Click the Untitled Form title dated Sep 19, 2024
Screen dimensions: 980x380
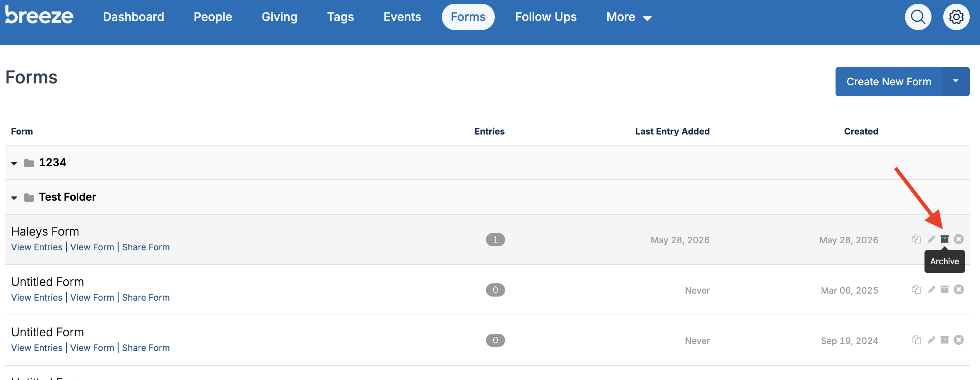pyautogui.click(x=47, y=332)
